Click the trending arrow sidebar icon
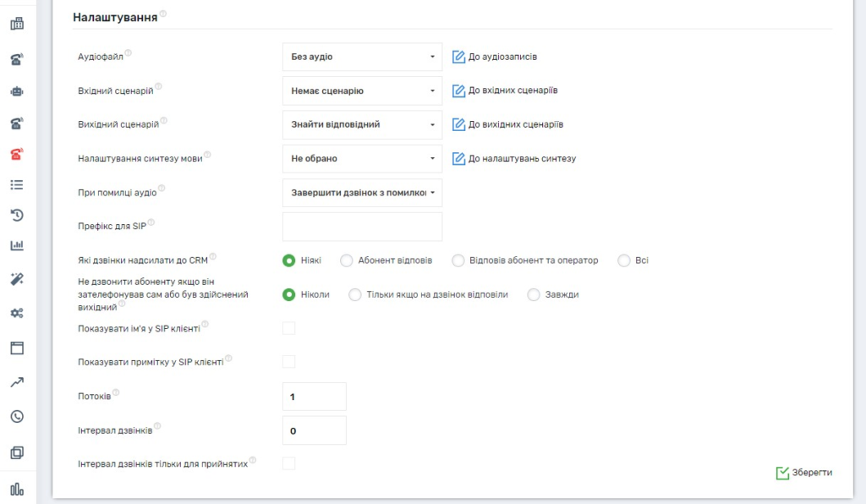866x504 pixels. coord(16,382)
